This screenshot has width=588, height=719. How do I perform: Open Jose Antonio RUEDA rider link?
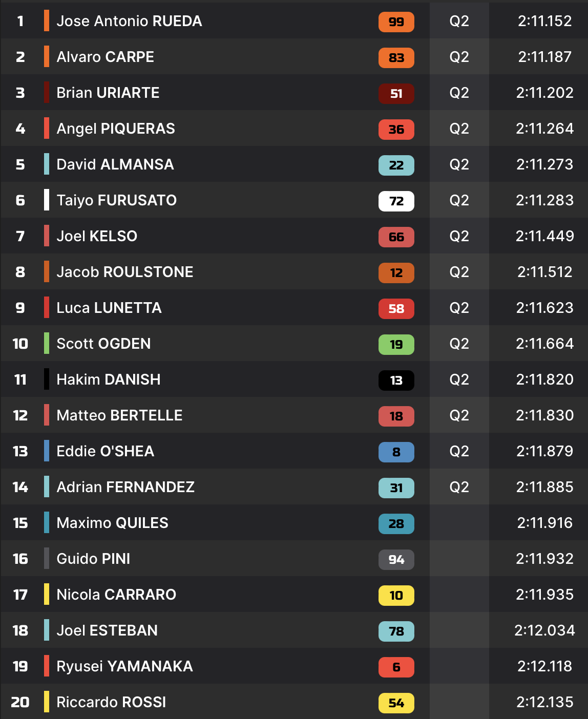click(x=129, y=21)
